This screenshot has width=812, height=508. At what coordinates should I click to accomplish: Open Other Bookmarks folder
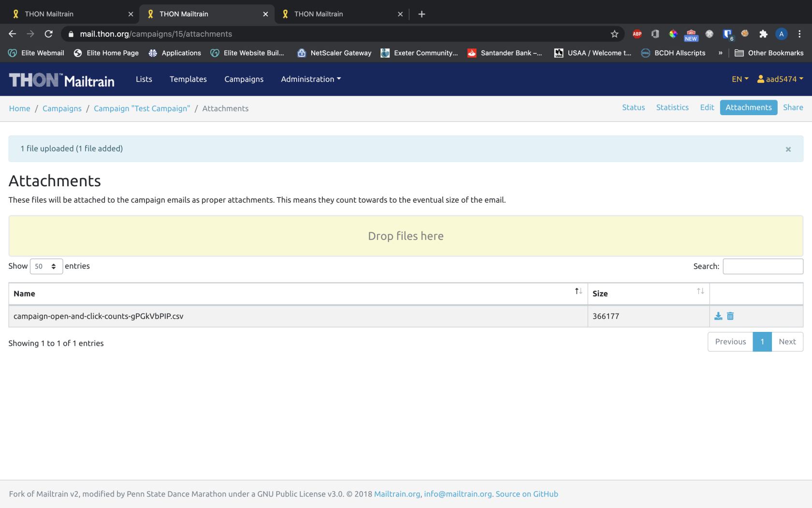769,53
